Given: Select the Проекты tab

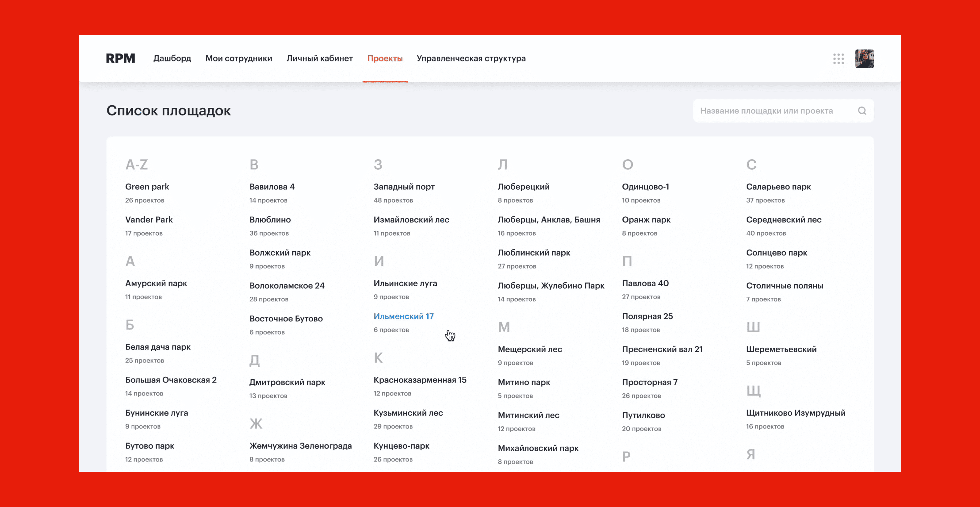Looking at the screenshot, I should click(x=385, y=58).
